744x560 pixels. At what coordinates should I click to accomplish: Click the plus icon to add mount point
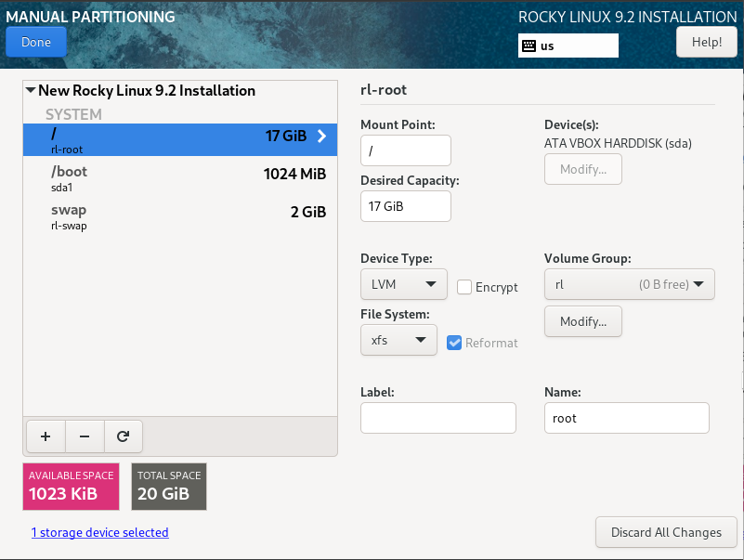pyautogui.click(x=45, y=435)
